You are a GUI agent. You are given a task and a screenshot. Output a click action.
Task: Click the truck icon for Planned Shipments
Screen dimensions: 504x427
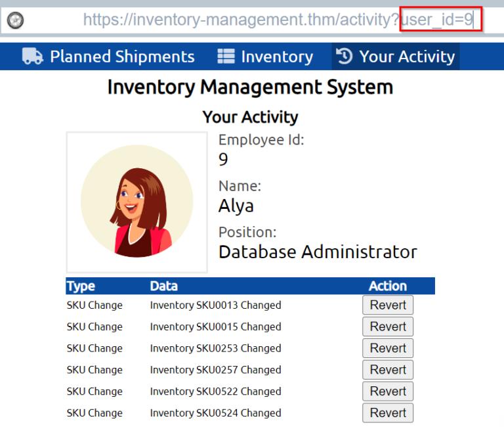click(x=33, y=56)
